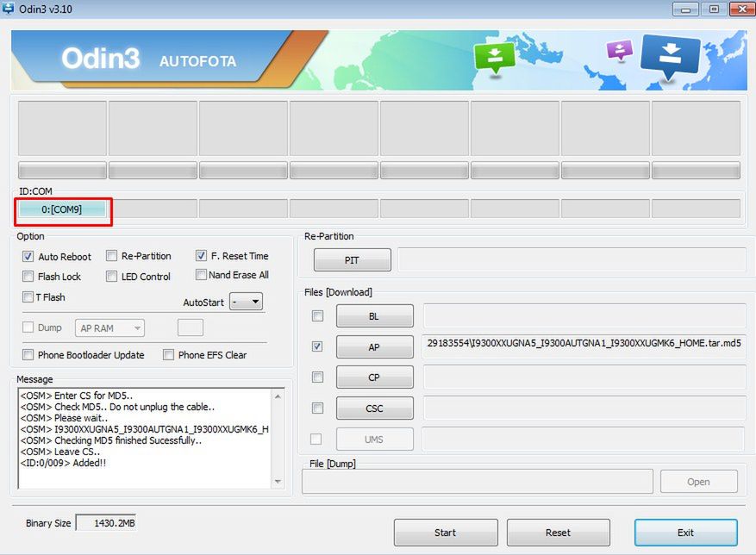
Task: Click "<ID:0/009> Added!!" message line
Action: point(63,463)
